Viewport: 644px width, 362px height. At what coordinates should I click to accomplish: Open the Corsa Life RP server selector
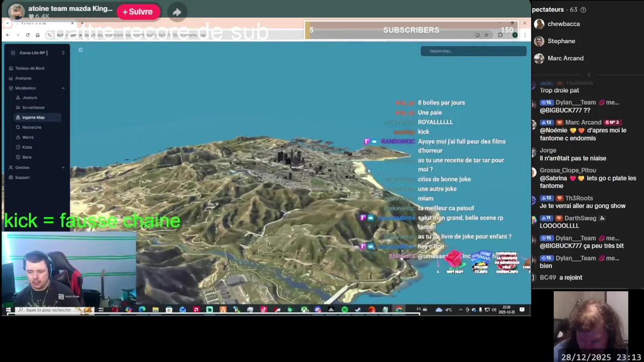pos(37,53)
